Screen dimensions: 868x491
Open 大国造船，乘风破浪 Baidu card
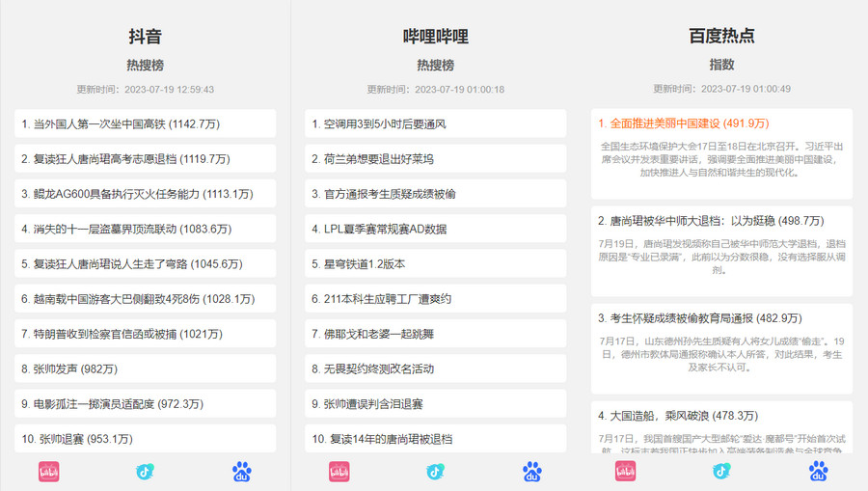[x=678, y=416]
